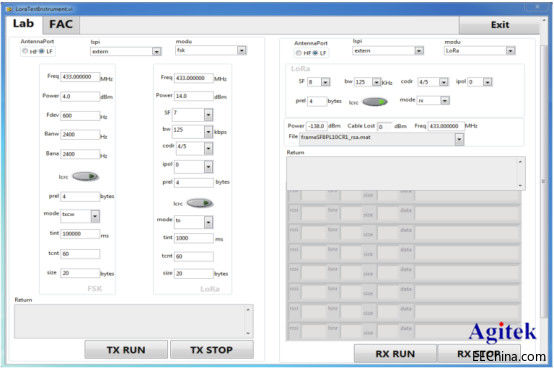Image resolution: width=554 pixels, height=369 pixels.
Task: Click the Cable Lost dBm field
Action: 385,127
